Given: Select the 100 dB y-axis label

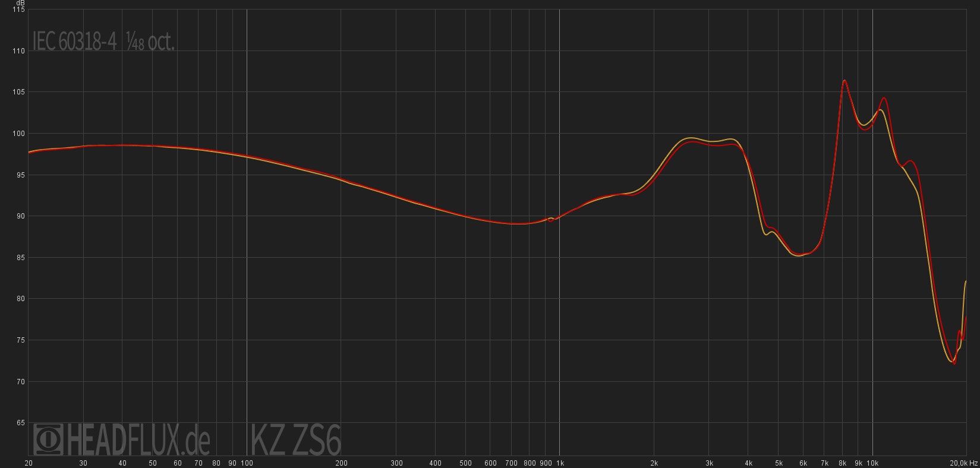Looking at the screenshot, I should pos(18,134).
